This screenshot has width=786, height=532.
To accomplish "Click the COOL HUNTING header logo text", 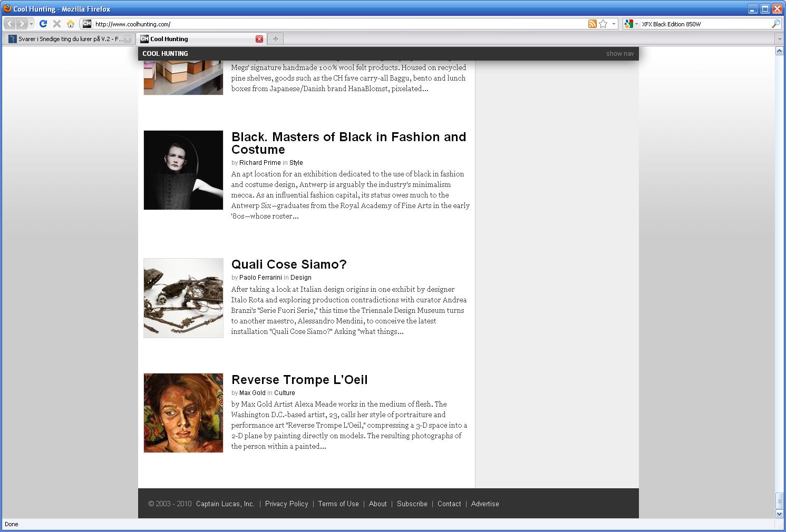I will pyautogui.click(x=165, y=53).
